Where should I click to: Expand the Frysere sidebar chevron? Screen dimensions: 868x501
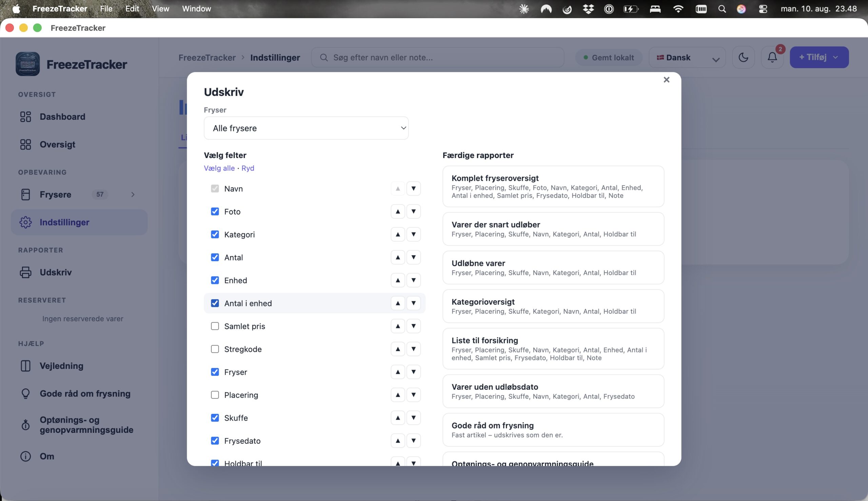pos(133,194)
